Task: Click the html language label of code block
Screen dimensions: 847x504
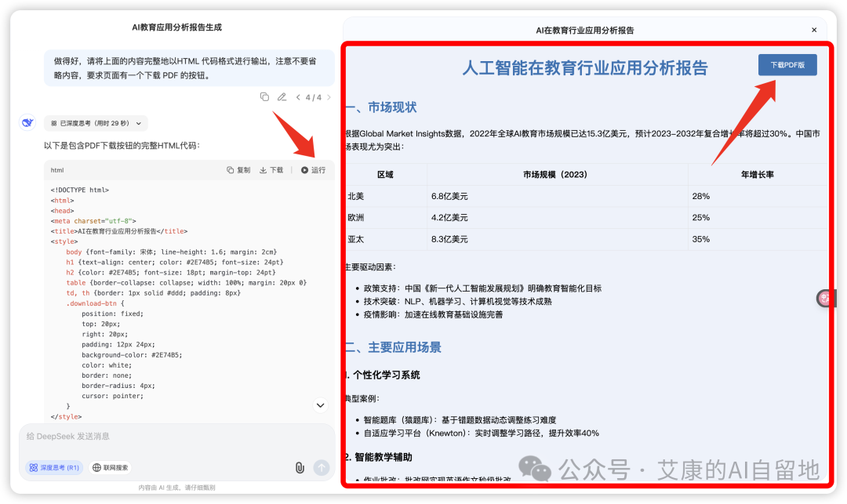Action: tap(57, 170)
